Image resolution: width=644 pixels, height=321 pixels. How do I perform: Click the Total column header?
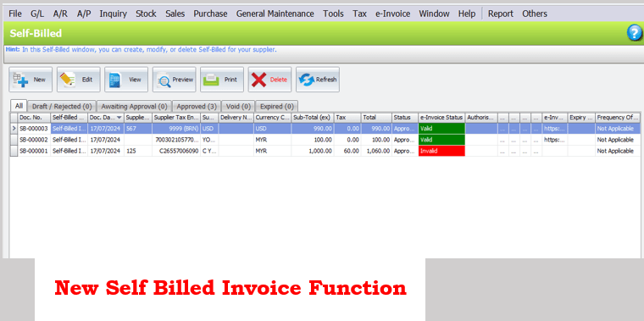[376, 118]
